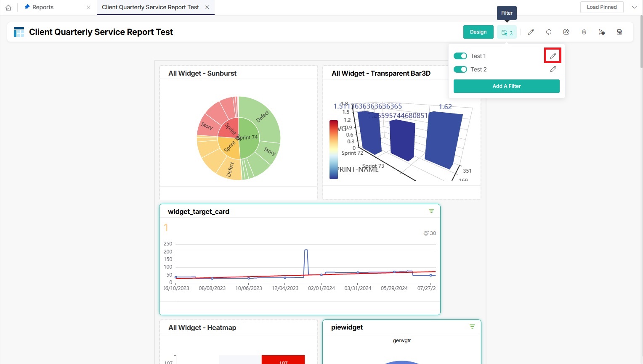Screen dimensions: 643x364
Task: Click the widget_target_card title
Action: click(x=199, y=211)
